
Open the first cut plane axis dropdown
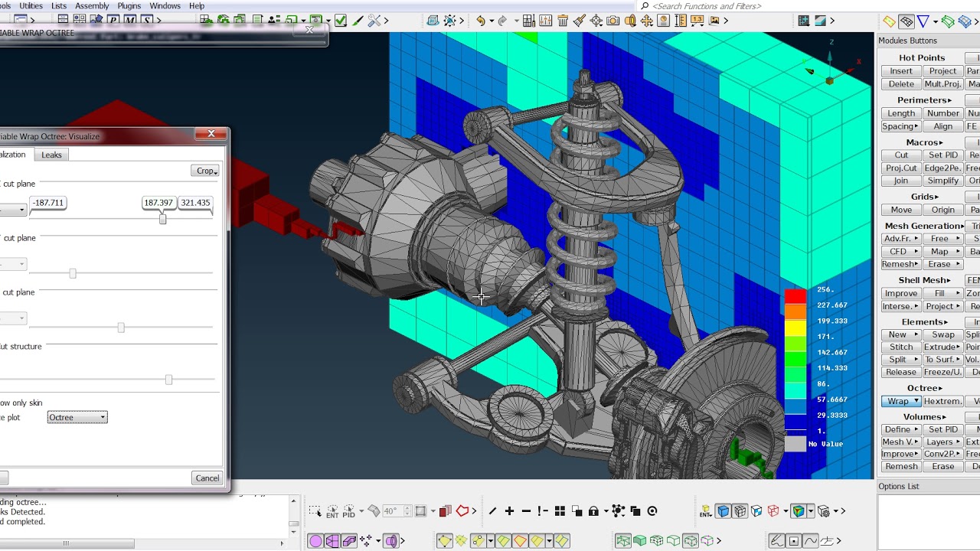click(12, 209)
